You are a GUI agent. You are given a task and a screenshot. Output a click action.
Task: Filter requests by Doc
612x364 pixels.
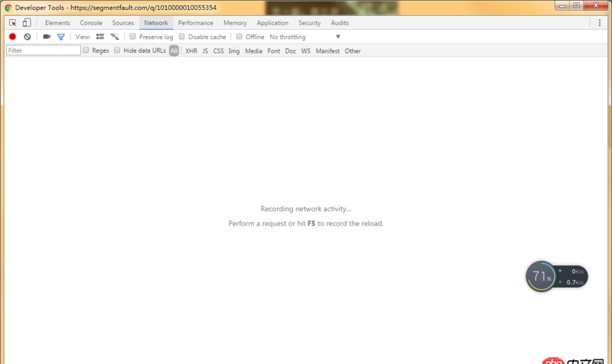click(x=291, y=50)
